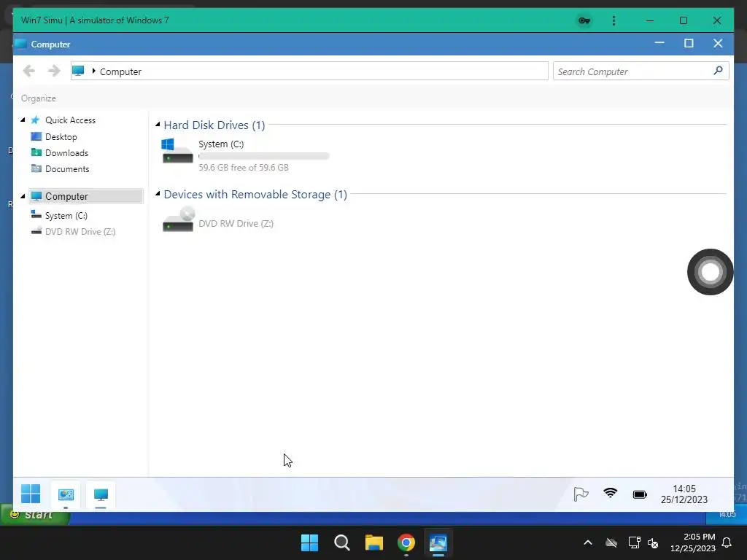The image size is (747, 560).
Task: Collapse Devices with Removable Storage group
Action: (x=158, y=194)
